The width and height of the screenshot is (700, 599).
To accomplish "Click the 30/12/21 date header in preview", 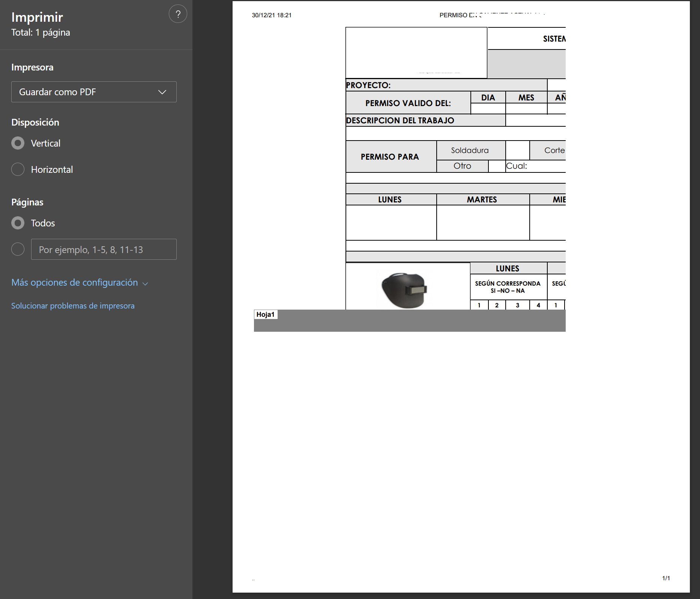I will (272, 15).
